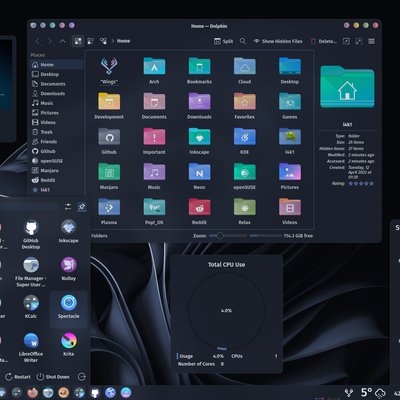The image size is (400, 400).
Task: Toggle the pin icon in the launcher
Action: [x=82, y=207]
